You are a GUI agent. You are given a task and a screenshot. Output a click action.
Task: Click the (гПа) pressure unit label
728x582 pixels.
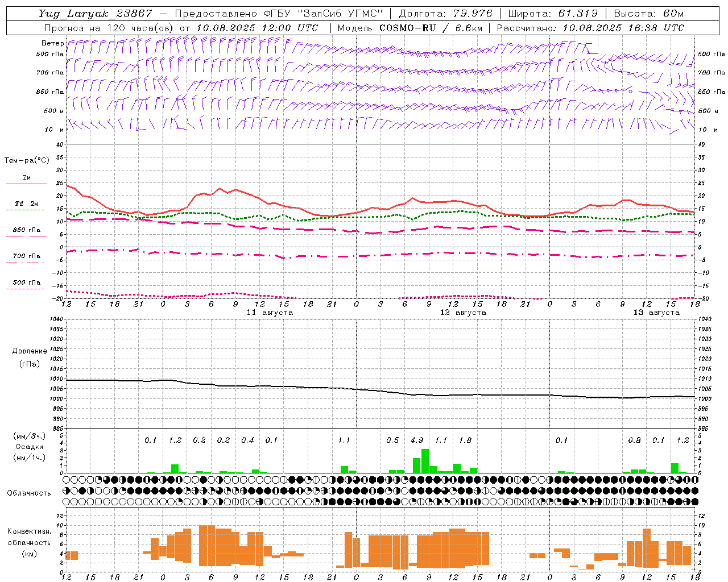point(29,364)
